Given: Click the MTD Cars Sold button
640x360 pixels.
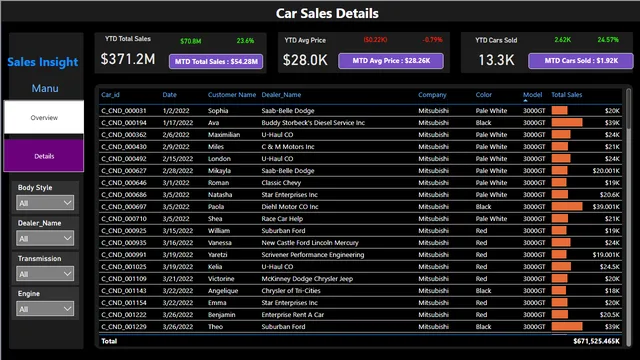Looking at the screenshot, I should 581,61.
